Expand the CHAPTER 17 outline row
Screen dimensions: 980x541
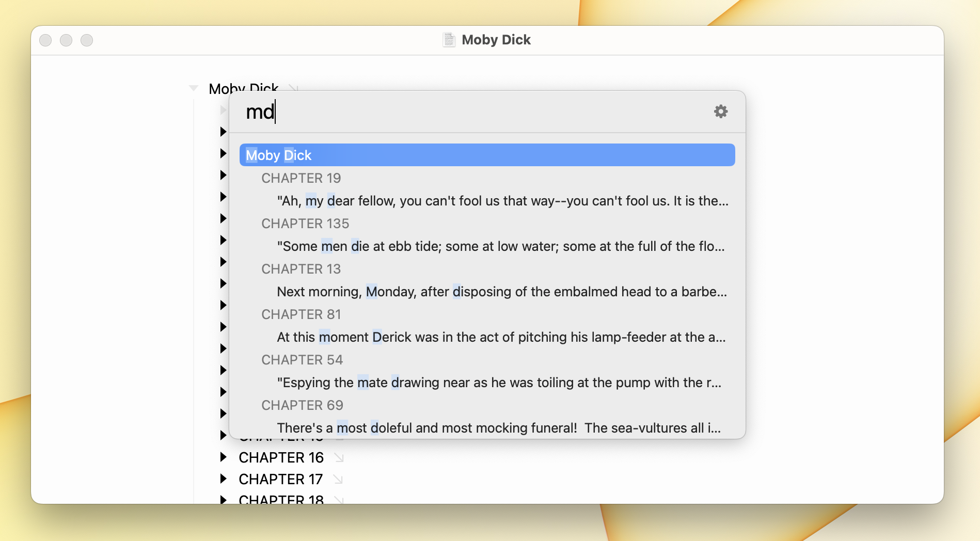click(223, 479)
